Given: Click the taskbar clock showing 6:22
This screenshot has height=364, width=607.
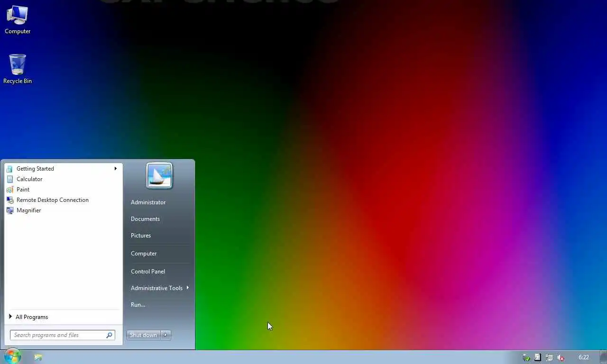Looking at the screenshot, I should pyautogui.click(x=584, y=357).
